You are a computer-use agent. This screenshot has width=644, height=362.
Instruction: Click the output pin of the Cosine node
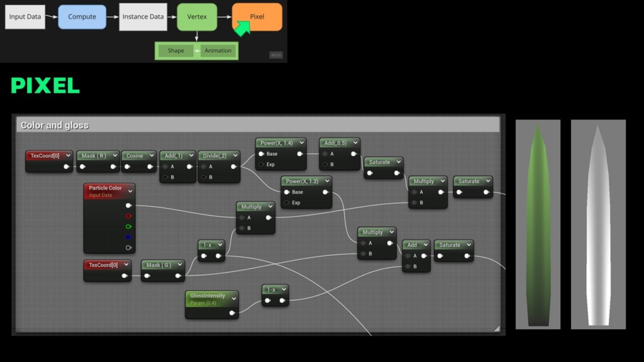click(151, 167)
